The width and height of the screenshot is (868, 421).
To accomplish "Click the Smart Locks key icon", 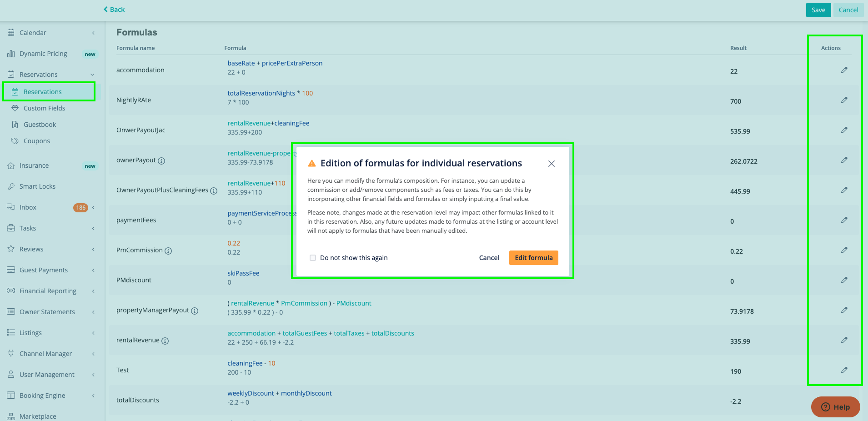I will [x=11, y=186].
